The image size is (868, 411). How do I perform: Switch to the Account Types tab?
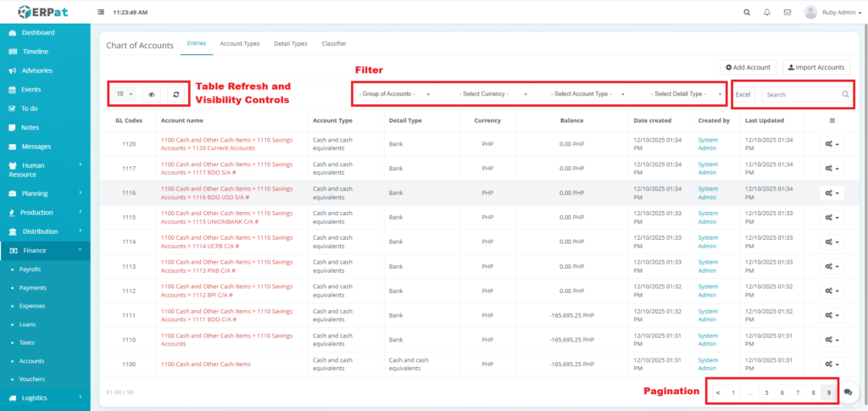coord(239,43)
